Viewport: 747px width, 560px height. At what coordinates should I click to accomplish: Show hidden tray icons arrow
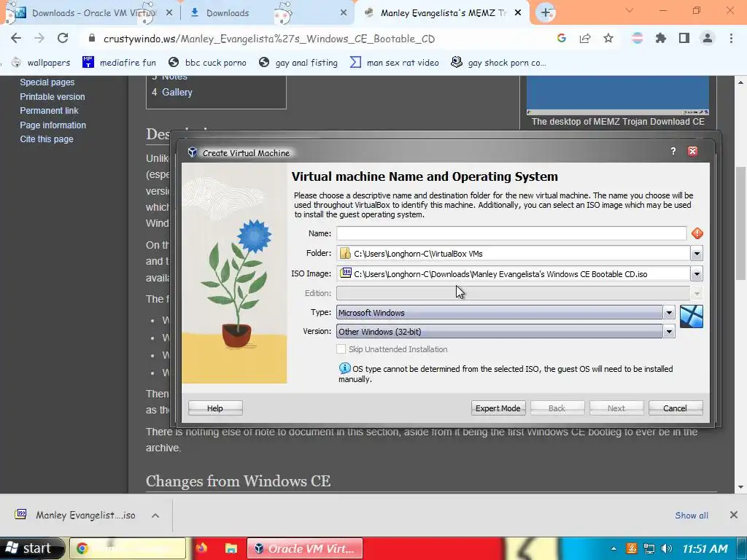(614, 548)
